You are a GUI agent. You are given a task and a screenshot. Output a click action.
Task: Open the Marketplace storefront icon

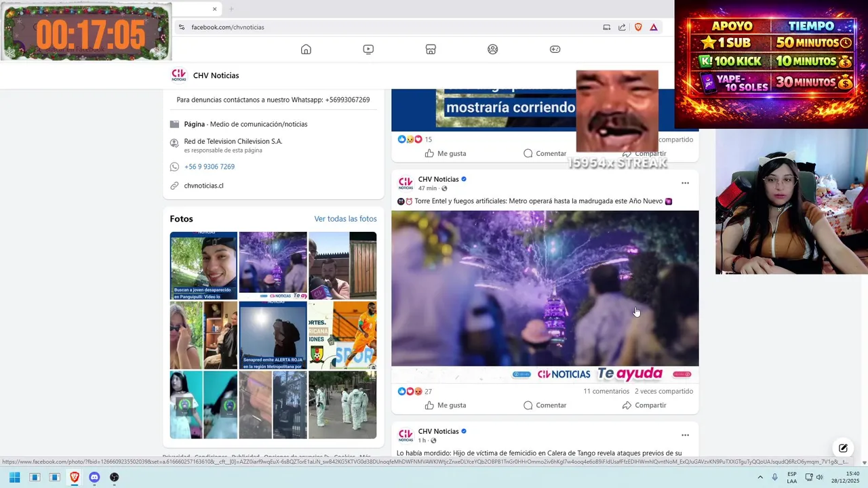(431, 49)
